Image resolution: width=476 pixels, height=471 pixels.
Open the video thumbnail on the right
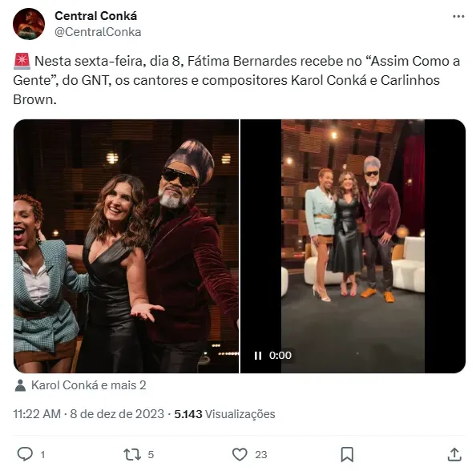click(x=353, y=246)
